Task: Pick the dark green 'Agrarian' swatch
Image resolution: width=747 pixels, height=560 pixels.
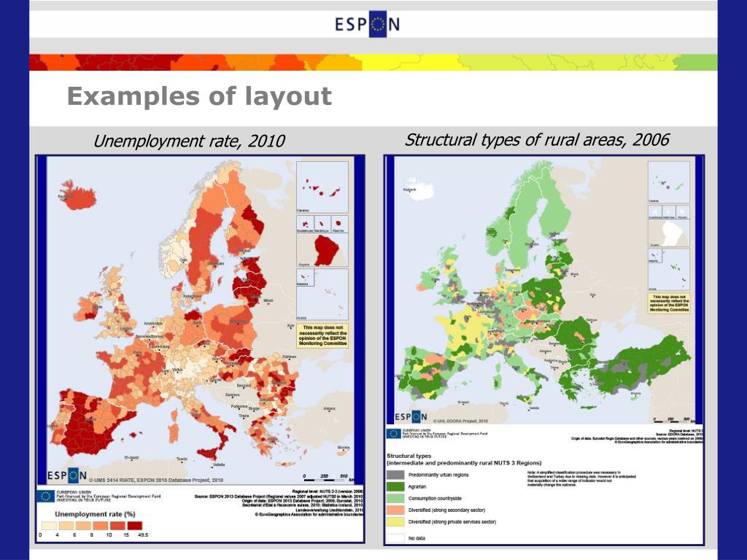Action: 395,486
